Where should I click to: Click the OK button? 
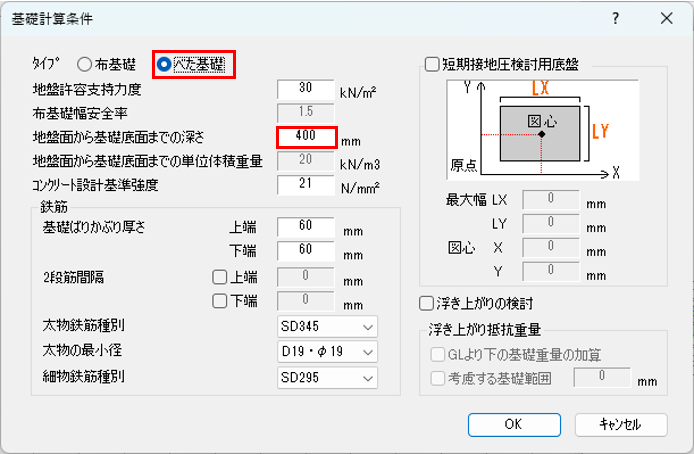pyautogui.click(x=514, y=425)
